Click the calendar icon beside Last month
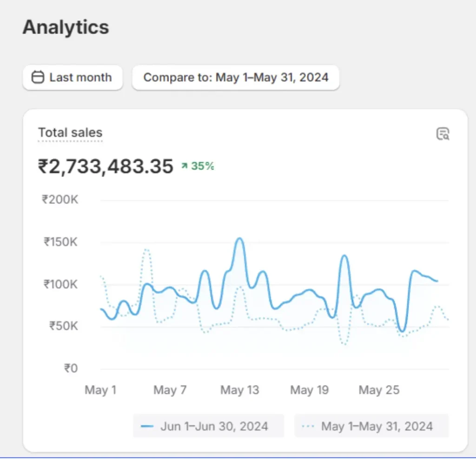Viewport: 476px width, 459px height. point(38,77)
